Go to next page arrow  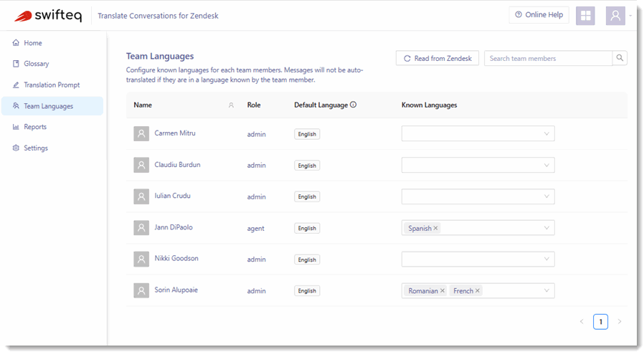620,322
